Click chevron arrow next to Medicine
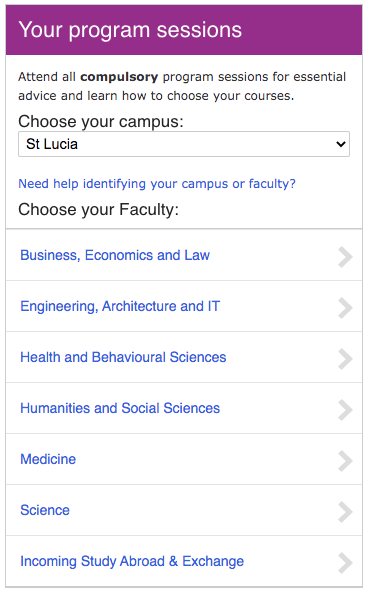Viewport: 369px width, 593px height. [x=345, y=461]
